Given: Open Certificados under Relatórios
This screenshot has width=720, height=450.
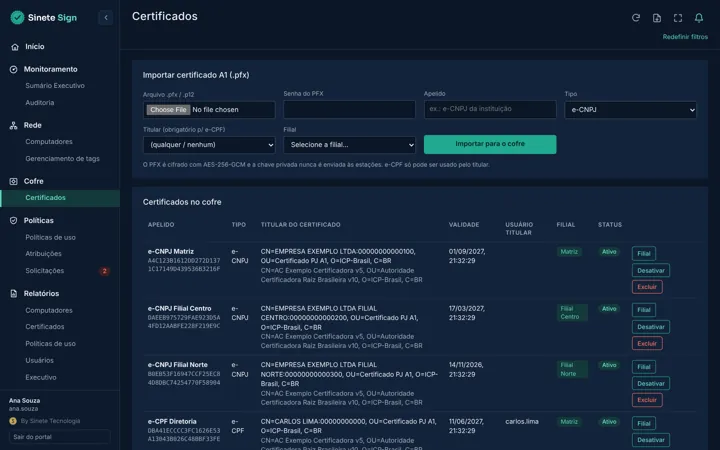Looking at the screenshot, I should coord(45,326).
